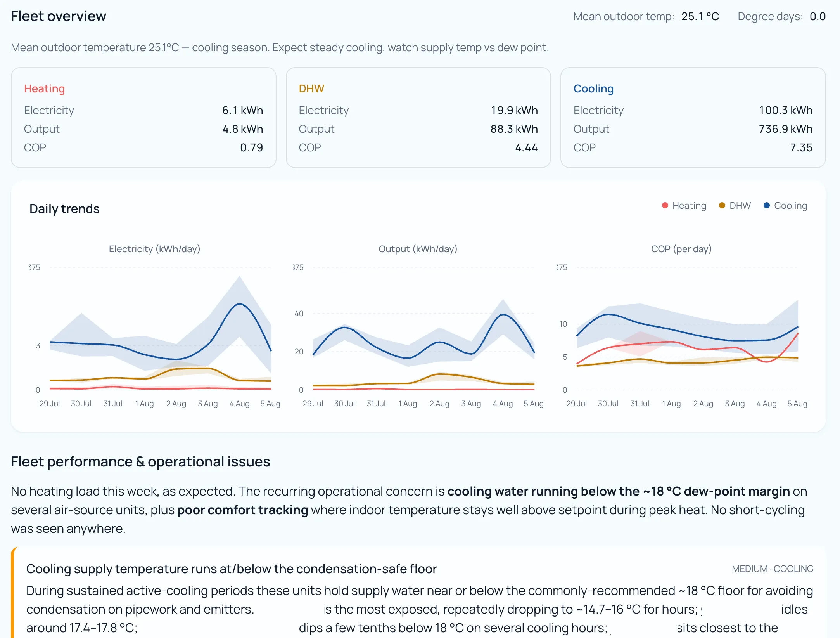The image size is (840, 638).
Task: Click '4 Aug' on the Electricity chart axis
Action: (x=239, y=404)
